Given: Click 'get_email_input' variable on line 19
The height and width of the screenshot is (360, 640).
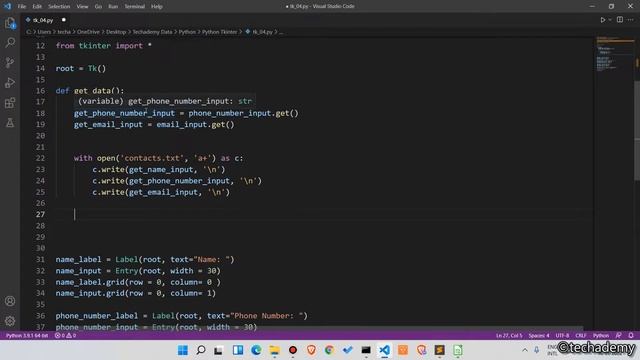Looking at the screenshot, I should pyautogui.click(x=108, y=124).
